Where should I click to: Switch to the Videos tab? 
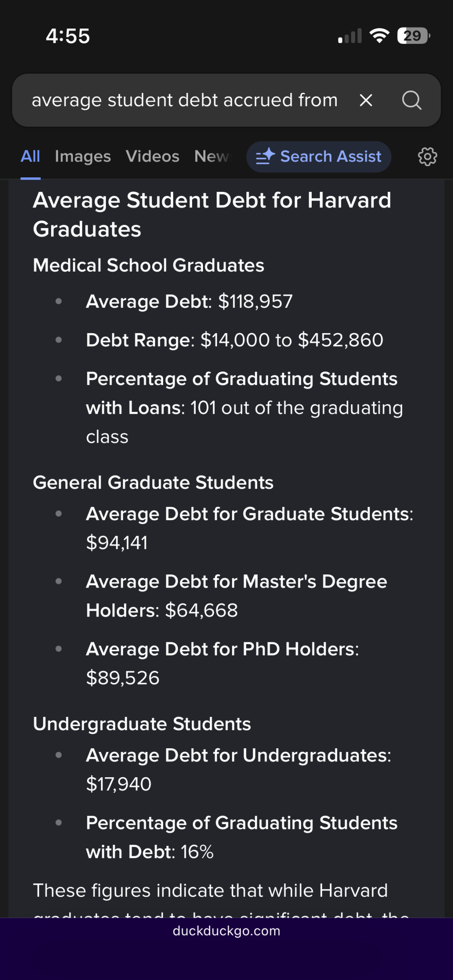[x=153, y=157]
